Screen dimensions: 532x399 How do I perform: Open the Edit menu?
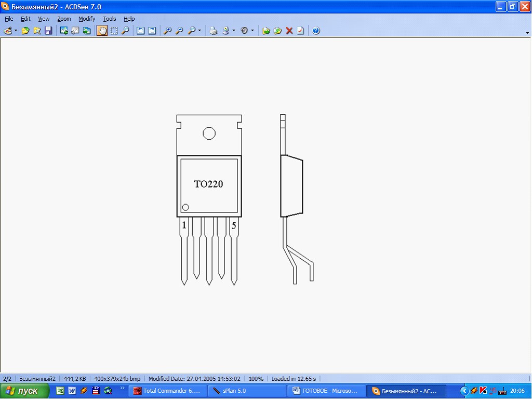(26, 19)
